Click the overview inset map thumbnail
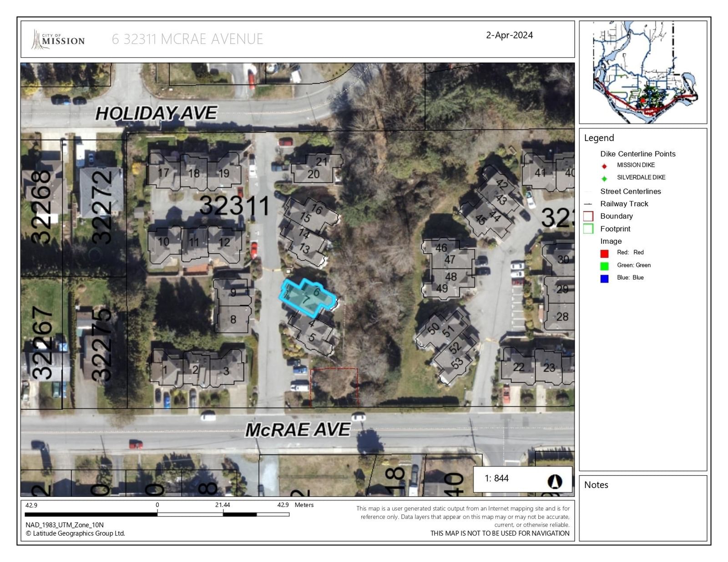 click(x=643, y=72)
